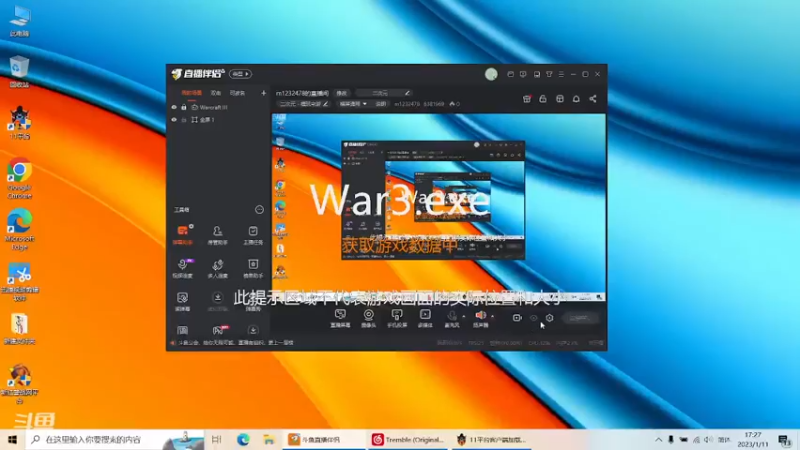
Task: Open the layout grid icon in top-right toolbar
Action: tap(560, 99)
